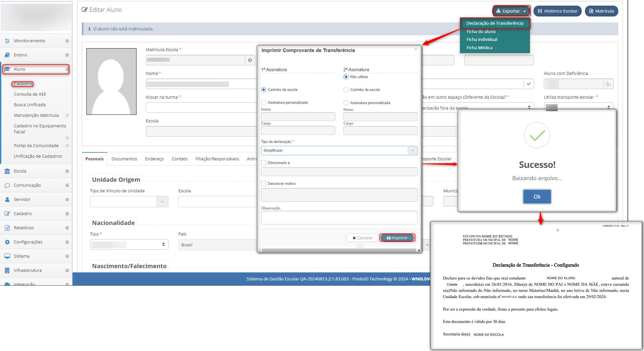
Task: Open the Configurações gear icon
Action: [x=7, y=242]
